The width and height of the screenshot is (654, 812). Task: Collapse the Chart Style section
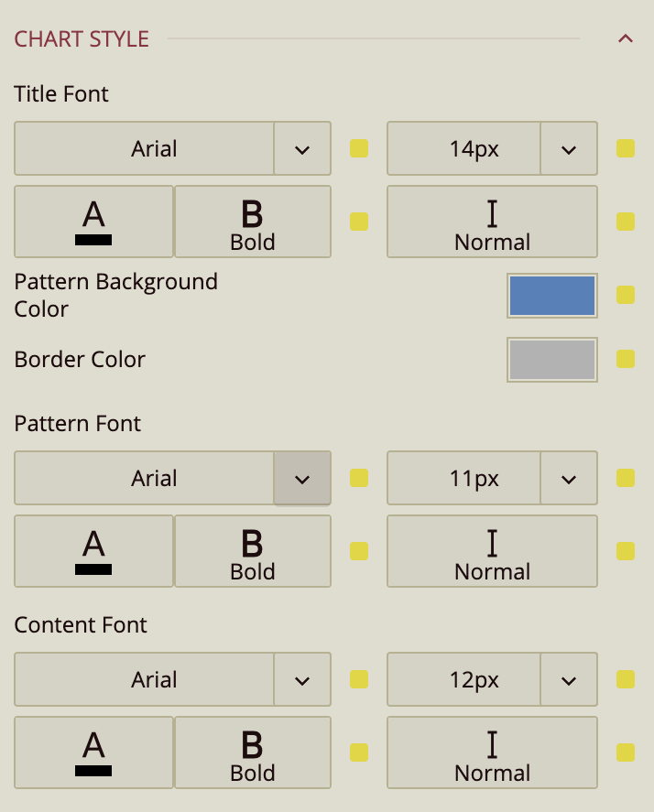click(x=626, y=38)
